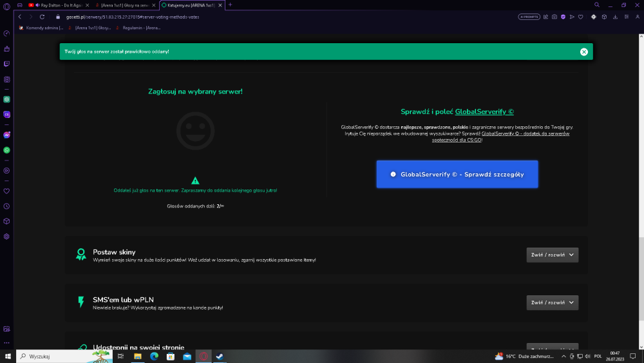Open the ad blocker shield icon

[x=563, y=17]
